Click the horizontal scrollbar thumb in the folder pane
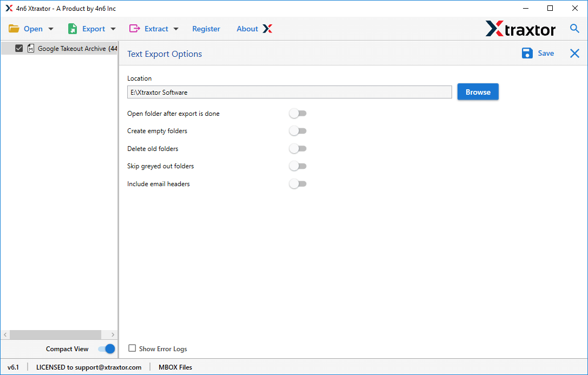588x375 pixels. 56,334
